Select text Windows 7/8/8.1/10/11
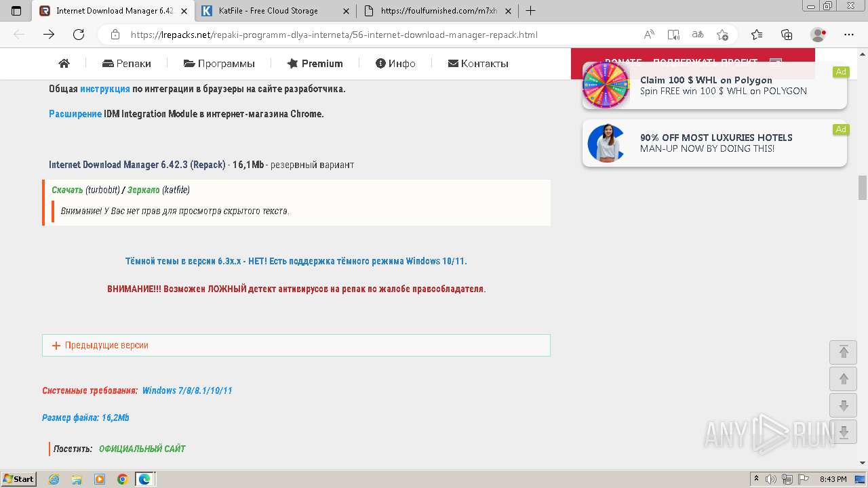Screen dimensions: 868x488 [187, 390]
